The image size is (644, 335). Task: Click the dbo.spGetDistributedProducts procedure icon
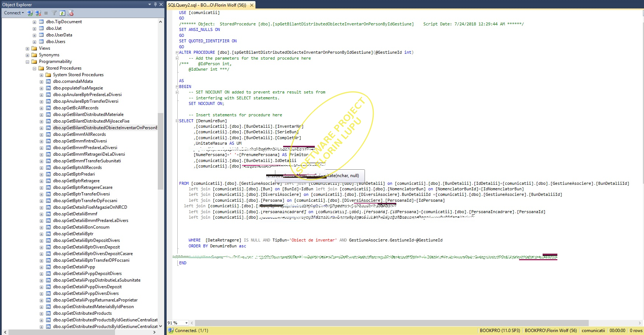coord(48,313)
